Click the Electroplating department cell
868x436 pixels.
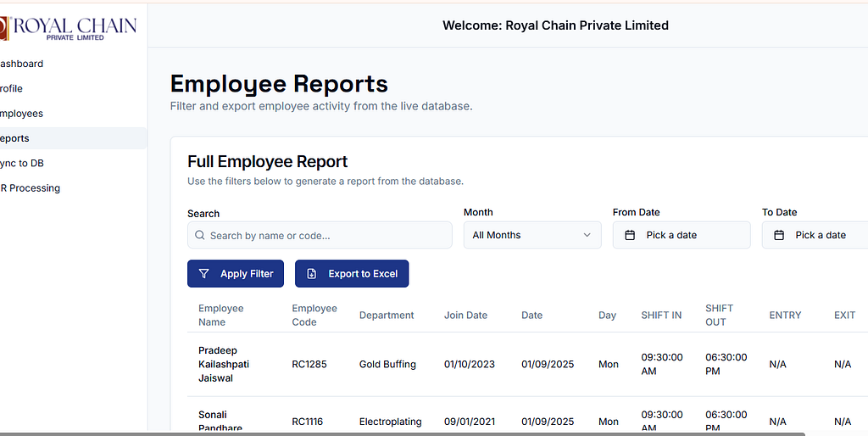coord(390,422)
